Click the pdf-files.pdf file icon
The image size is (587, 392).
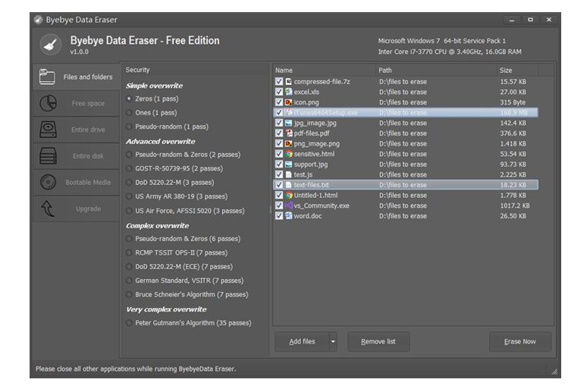coord(289,133)
